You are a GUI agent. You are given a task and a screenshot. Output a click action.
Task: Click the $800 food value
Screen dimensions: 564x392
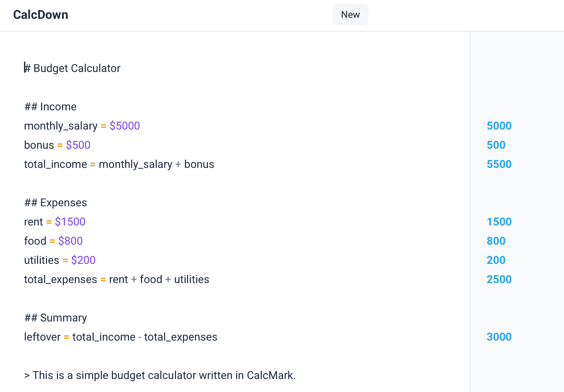click(x=70, y=241)
